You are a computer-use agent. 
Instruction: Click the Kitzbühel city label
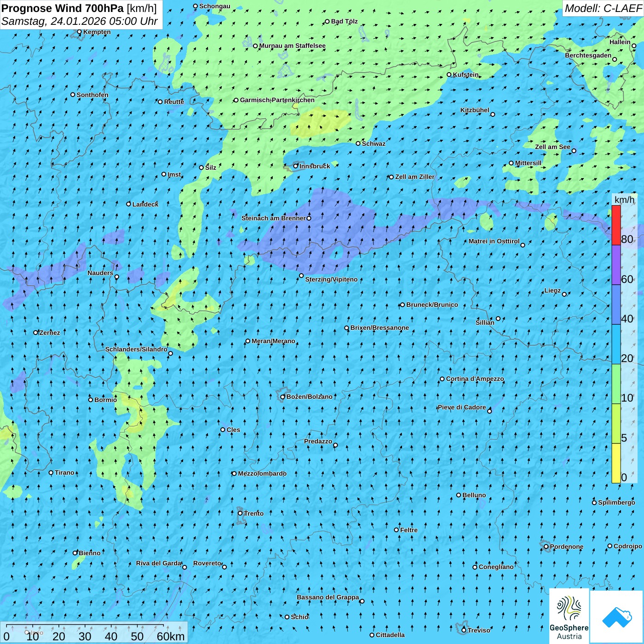pyautogui.click(x=475, y=110)
